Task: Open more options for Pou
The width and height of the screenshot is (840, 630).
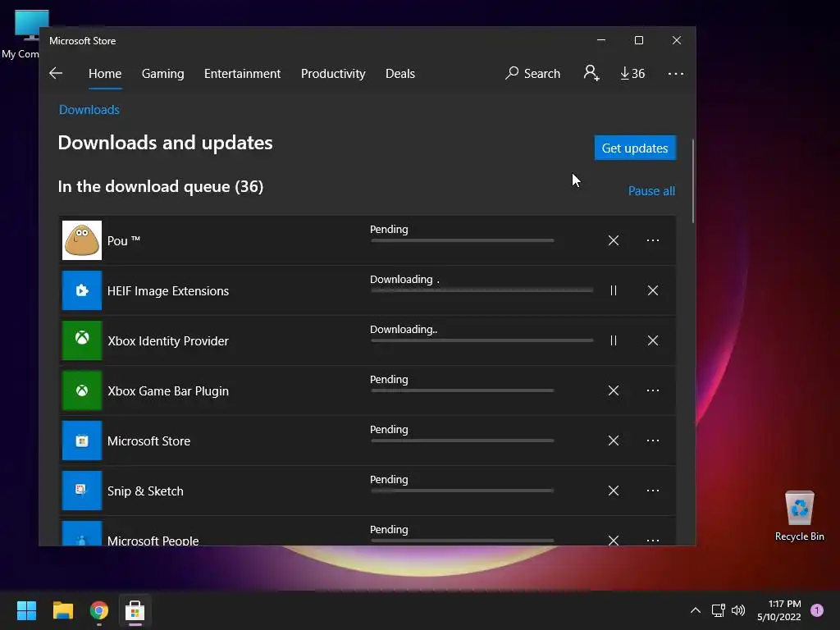Action: pos(652,240)
